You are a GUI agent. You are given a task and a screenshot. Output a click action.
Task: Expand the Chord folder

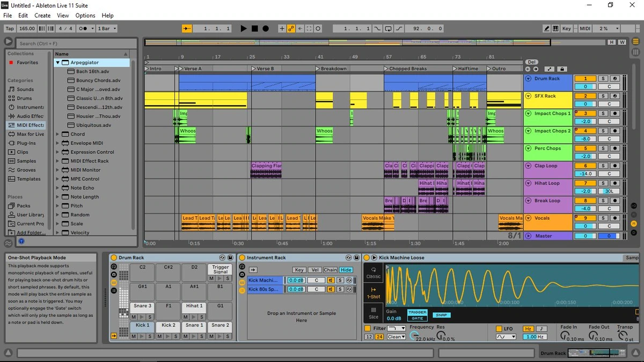(x=58, y=134)
